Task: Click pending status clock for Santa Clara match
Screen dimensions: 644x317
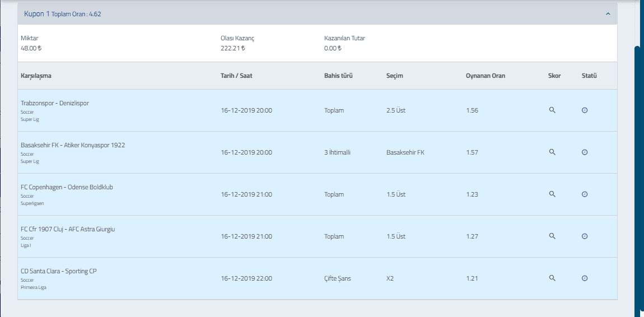Action: click(x=585, y=278)
